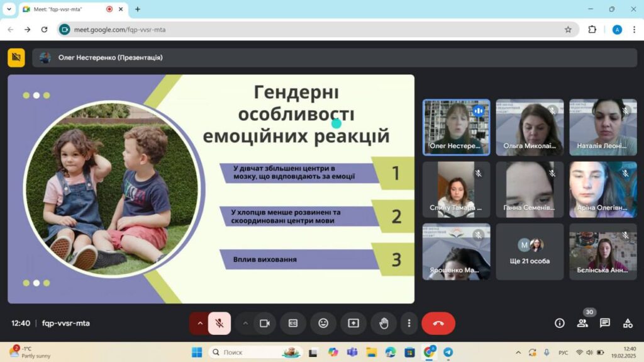Open a new browser tab

(x=138, y=9)
